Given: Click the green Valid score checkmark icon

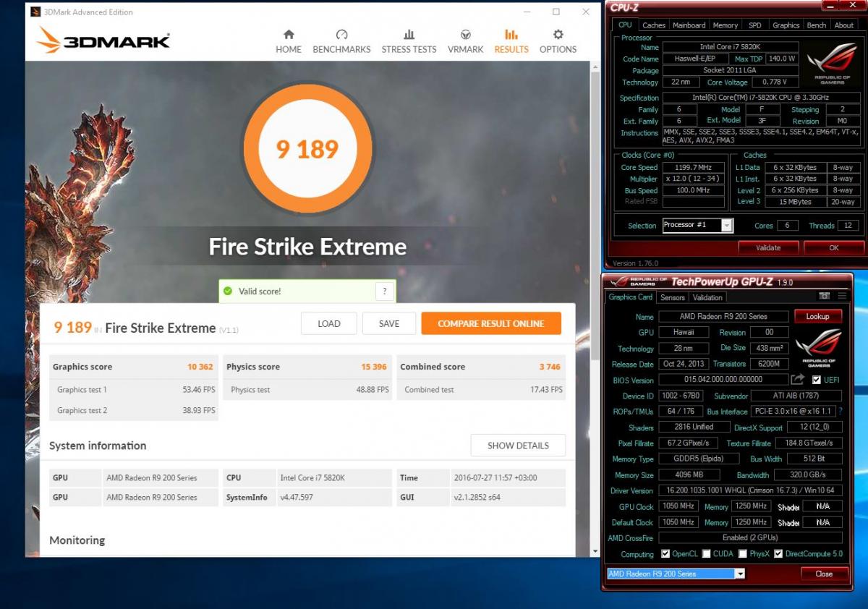Looking at the screenshot, I should click(228, 291).
